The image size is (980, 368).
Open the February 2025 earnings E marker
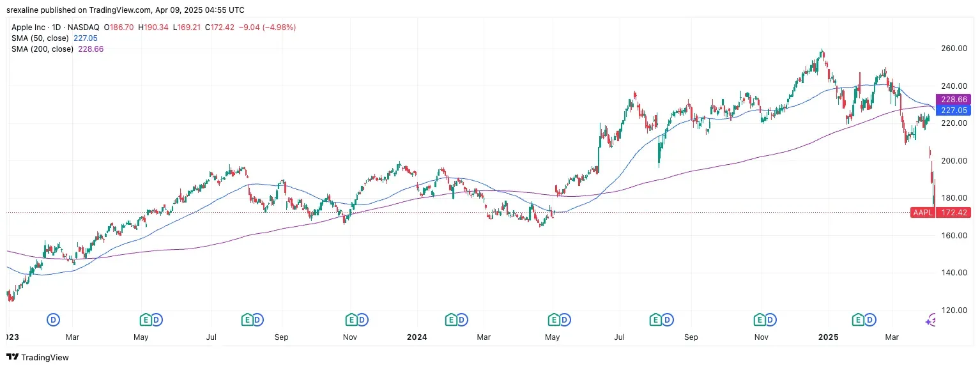click(x=859, y=319)
